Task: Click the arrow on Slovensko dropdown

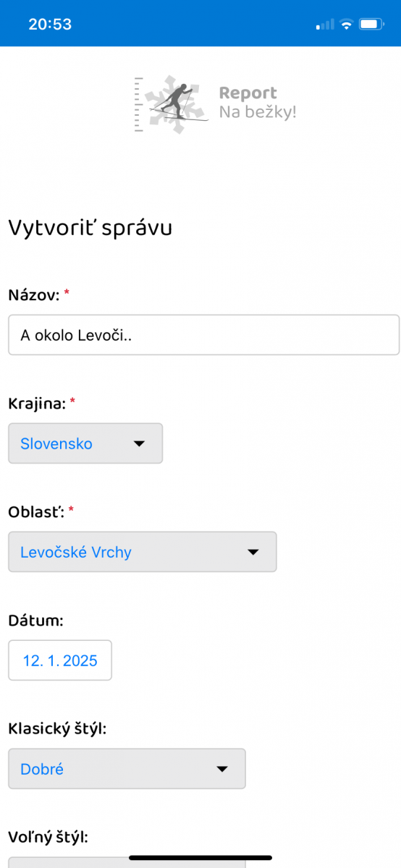Action: point(140,443)
